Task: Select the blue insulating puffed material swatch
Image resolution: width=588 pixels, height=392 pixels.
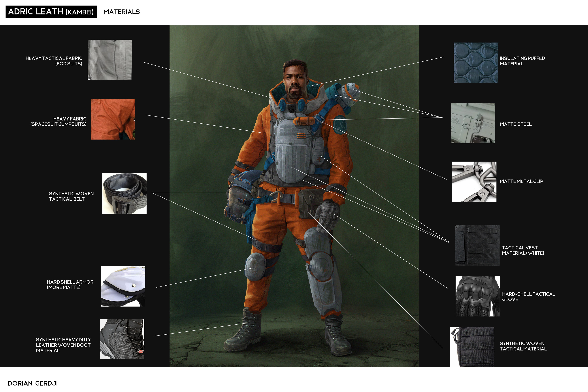Action: pos(475,63)
